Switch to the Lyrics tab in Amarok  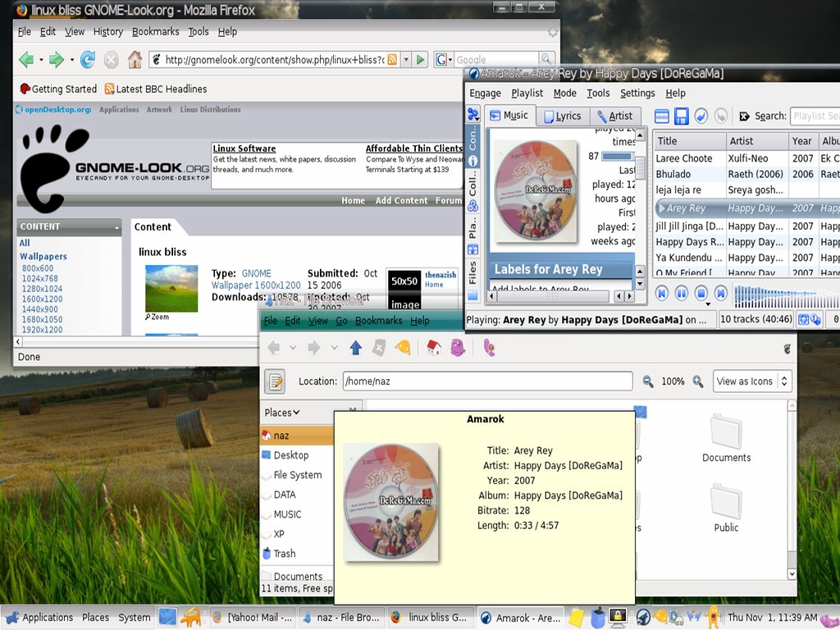562,116
